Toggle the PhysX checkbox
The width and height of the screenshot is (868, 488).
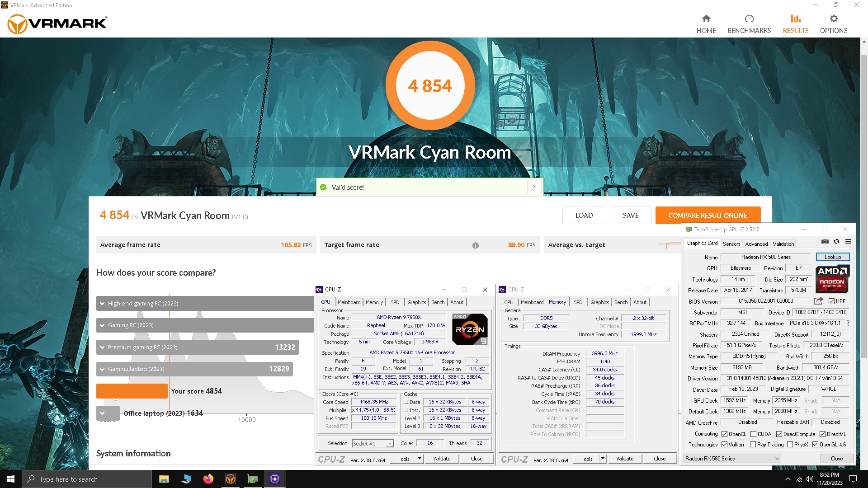tap(790, 445)
